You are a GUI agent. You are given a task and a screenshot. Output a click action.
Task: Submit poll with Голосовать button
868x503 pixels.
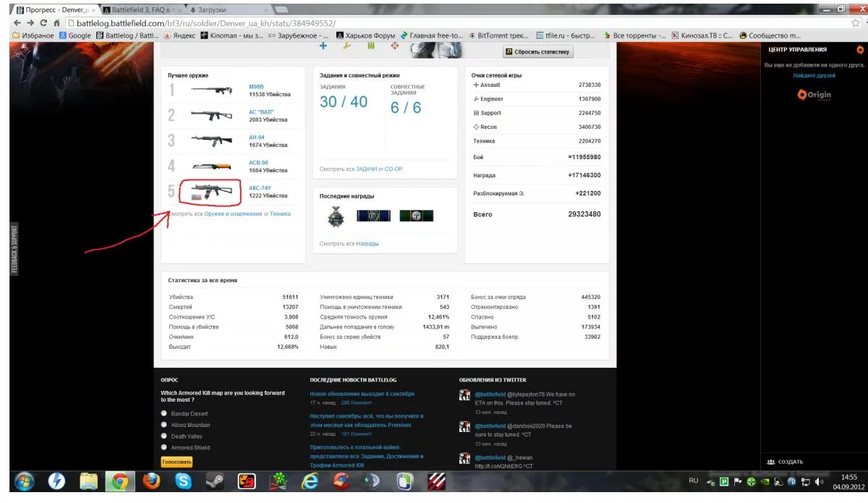(176, 462)
